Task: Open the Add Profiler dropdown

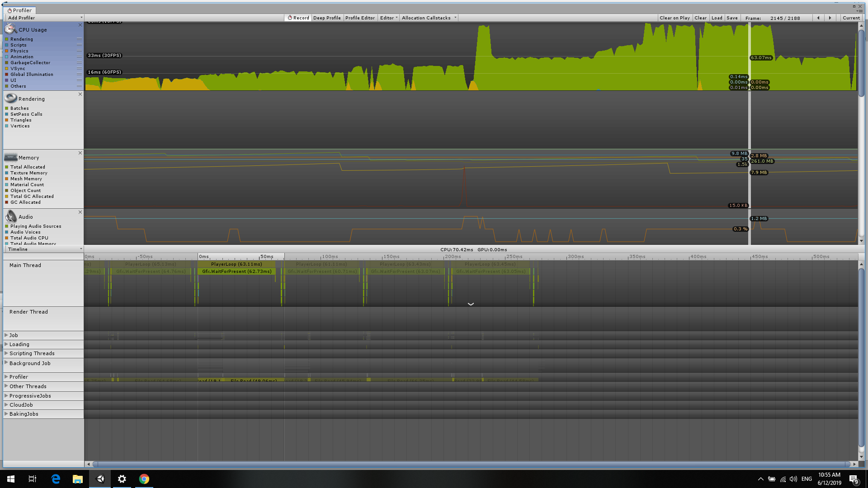Action: 44,18
